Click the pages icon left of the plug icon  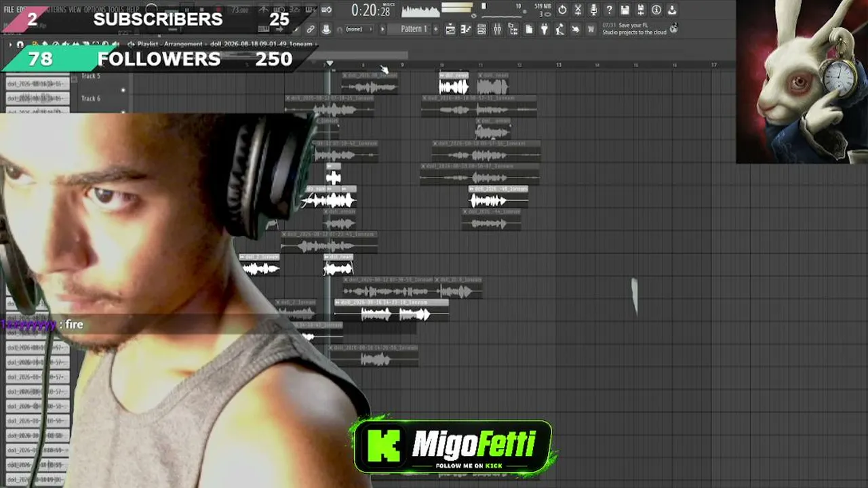[528, 29]
